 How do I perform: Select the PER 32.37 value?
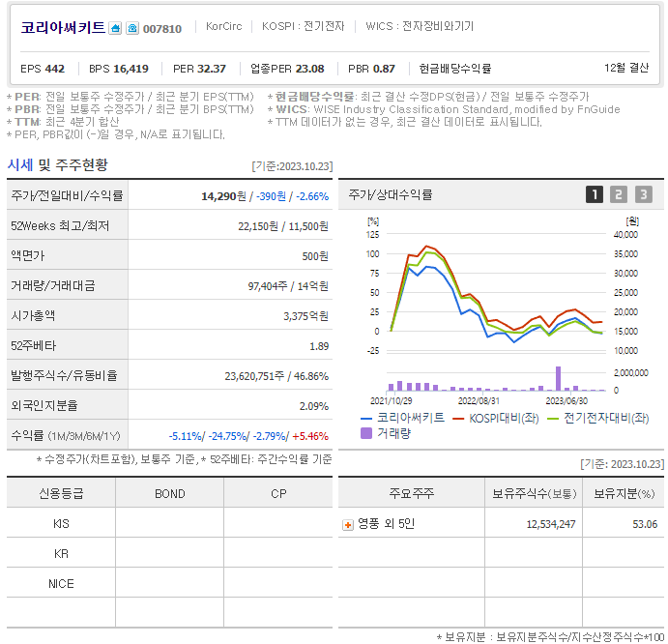[199, 69]
